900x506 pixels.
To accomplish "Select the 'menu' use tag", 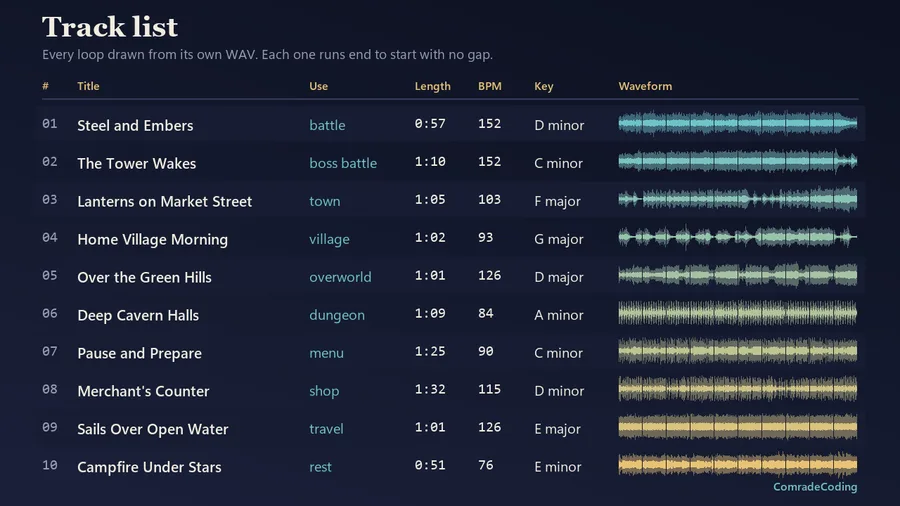I will 326,353.
